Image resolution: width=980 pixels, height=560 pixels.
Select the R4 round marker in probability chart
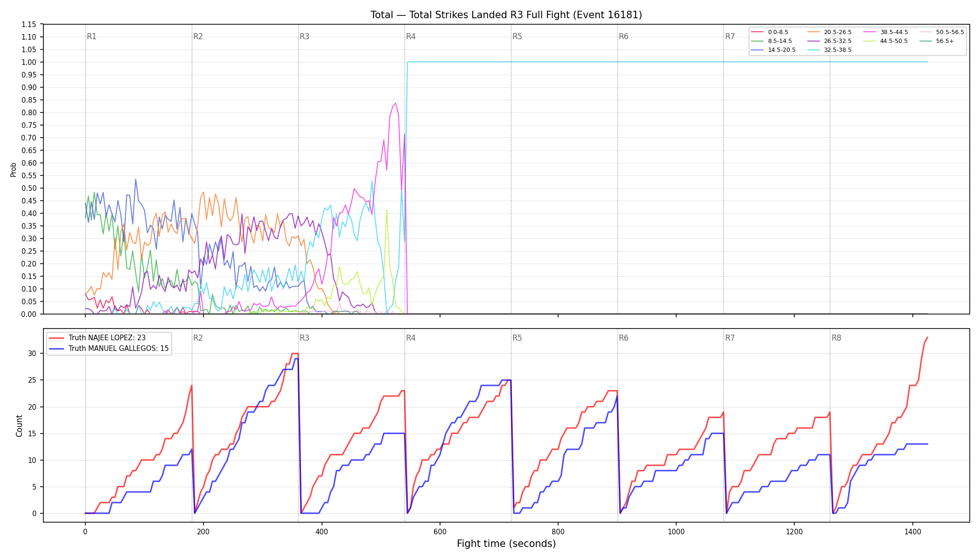point(411,36)
